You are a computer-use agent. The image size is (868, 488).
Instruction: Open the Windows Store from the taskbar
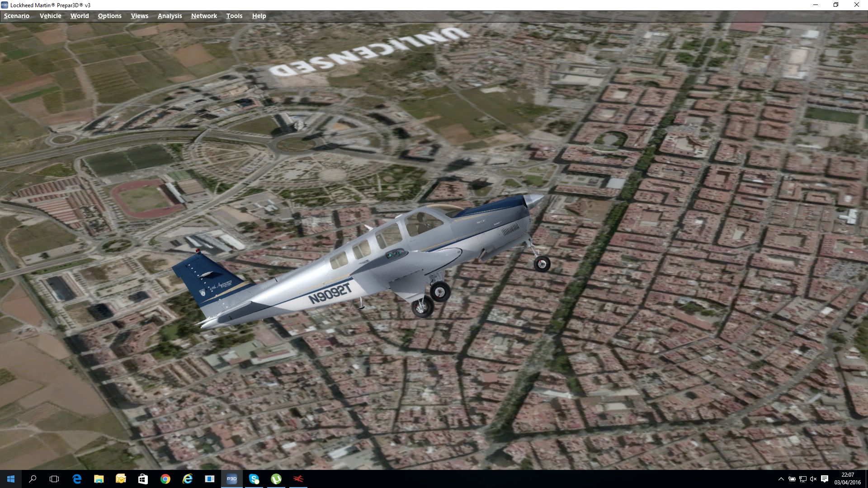pyautogui.click(x=143, y=479)
